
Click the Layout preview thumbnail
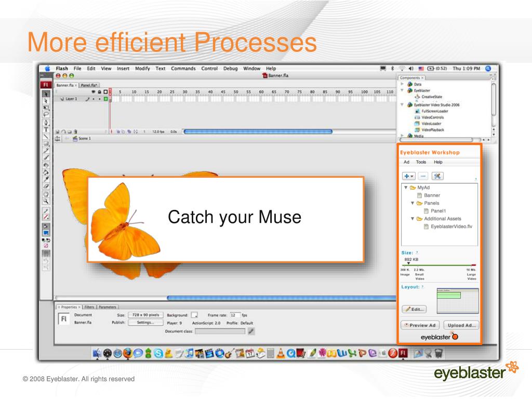point(458,301)
